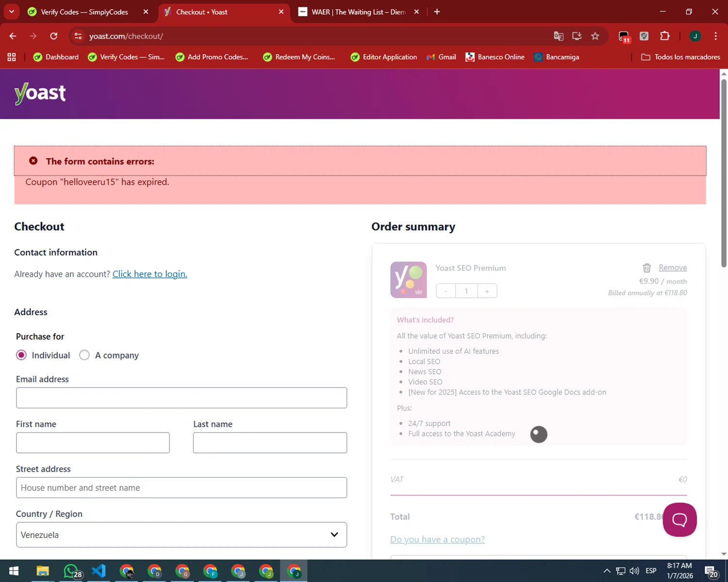The image size is (728, 582).
Task: Open the Verify Codes — Sim... bookmark
Action: point(126,57)
